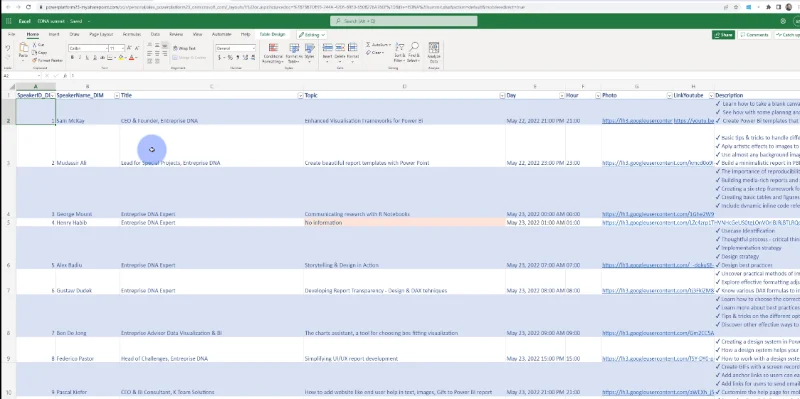The height and width of the screenshot is (399, 800).
Task: Open filter dropdown for Title column
Action: click(x=300, y=95)
